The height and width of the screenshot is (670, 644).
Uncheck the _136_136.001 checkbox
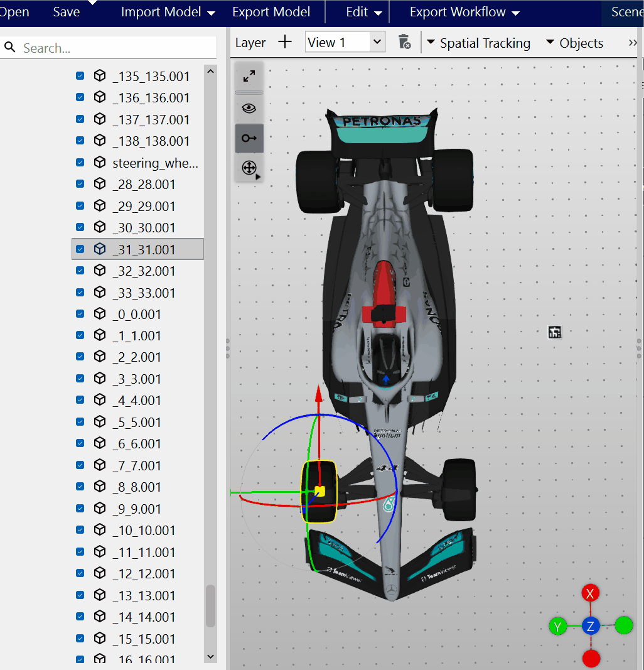pos(80,97)
